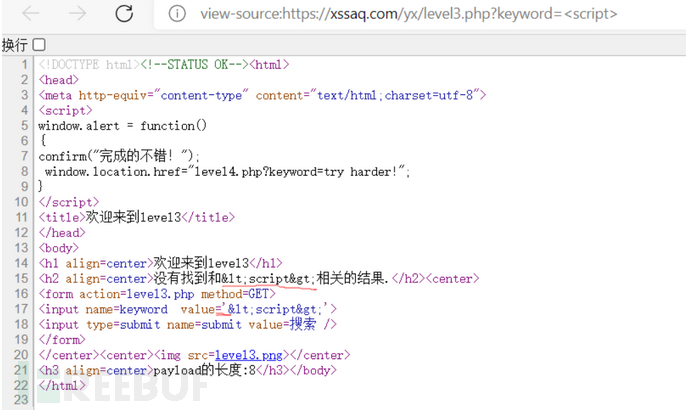Screen dimensions: 690x410
Task: Click the browser back arrow
Action: pos(32,14)
